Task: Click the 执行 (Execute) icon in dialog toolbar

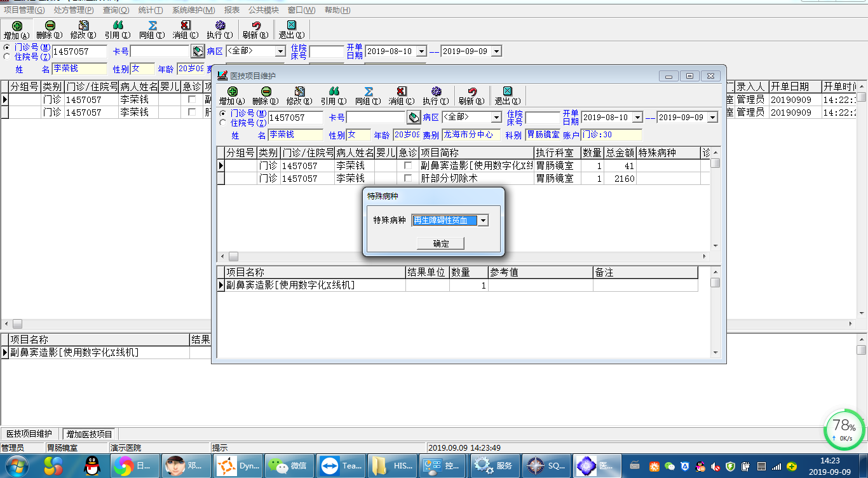Action: pos(435,92)
